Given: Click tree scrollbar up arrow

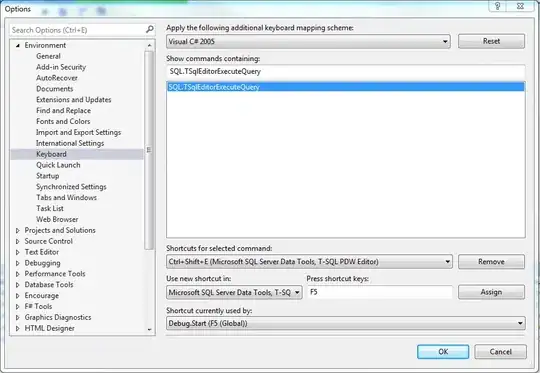Looking at the screenshot, I should coord(149,45).
